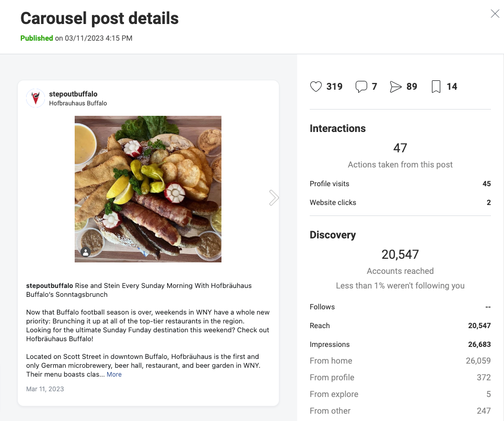504x421 pixels.
Task: Click the Mar 11, 2023 post date
Action: (45, 389)
